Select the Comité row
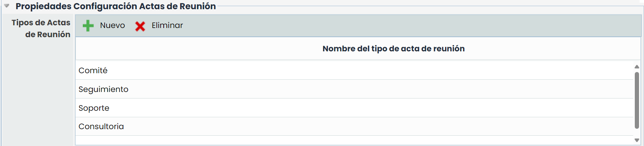Image resolution: width=644 pixels, height=146 pixels. click(354, 71)
